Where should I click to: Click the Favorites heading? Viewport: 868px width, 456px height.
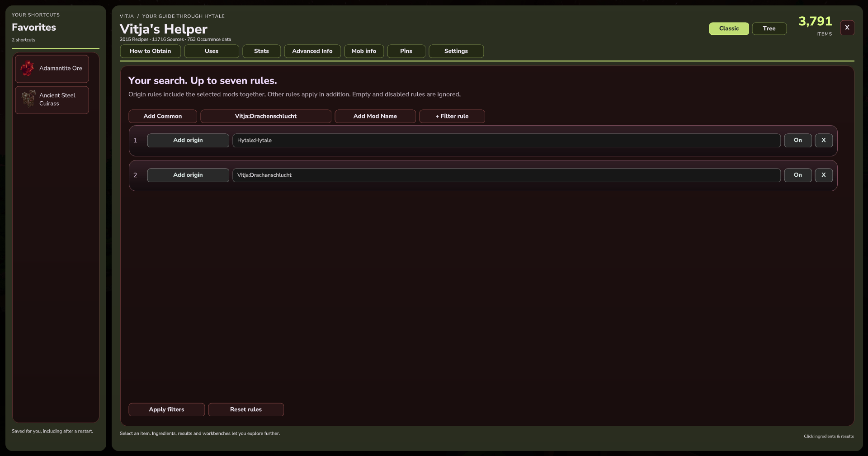click(x=34, y=27)
